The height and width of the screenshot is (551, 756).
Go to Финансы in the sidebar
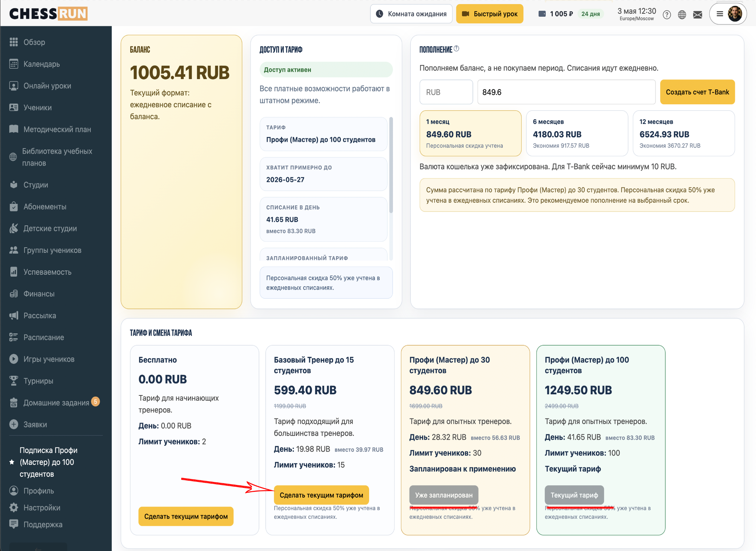(x=39, y=294)
